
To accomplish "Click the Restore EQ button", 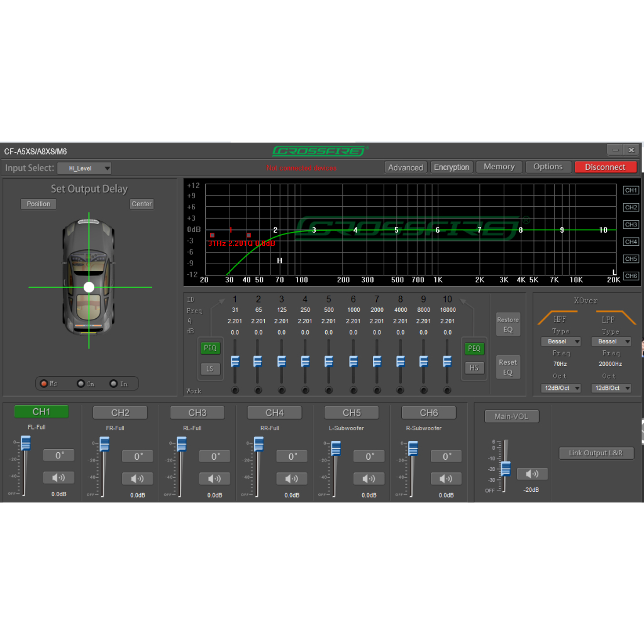I will (x=508, y=324).
